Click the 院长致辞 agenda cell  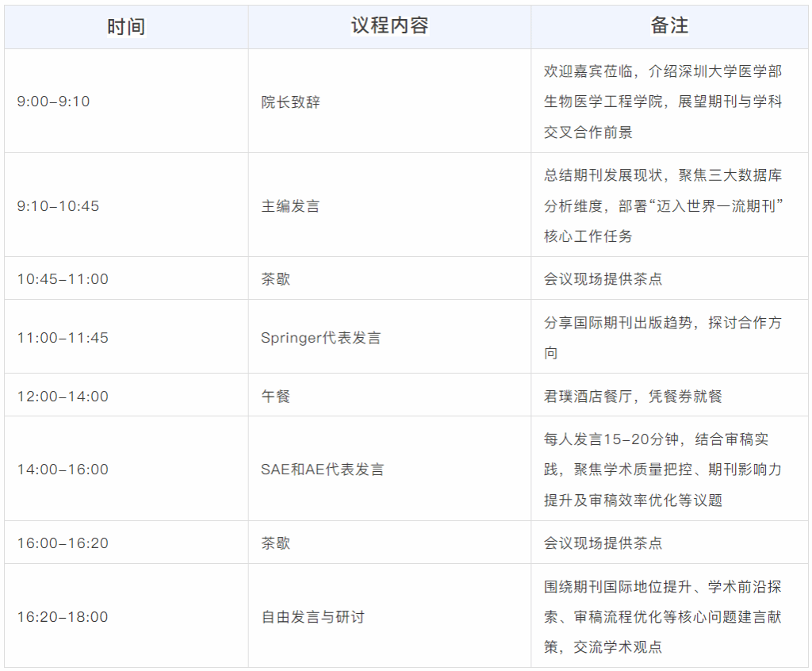tap(290, 102)
